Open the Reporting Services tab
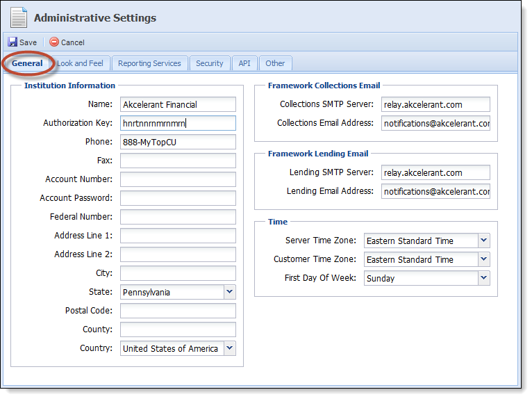This screenshot has width=532, height=399. (149, 63)
